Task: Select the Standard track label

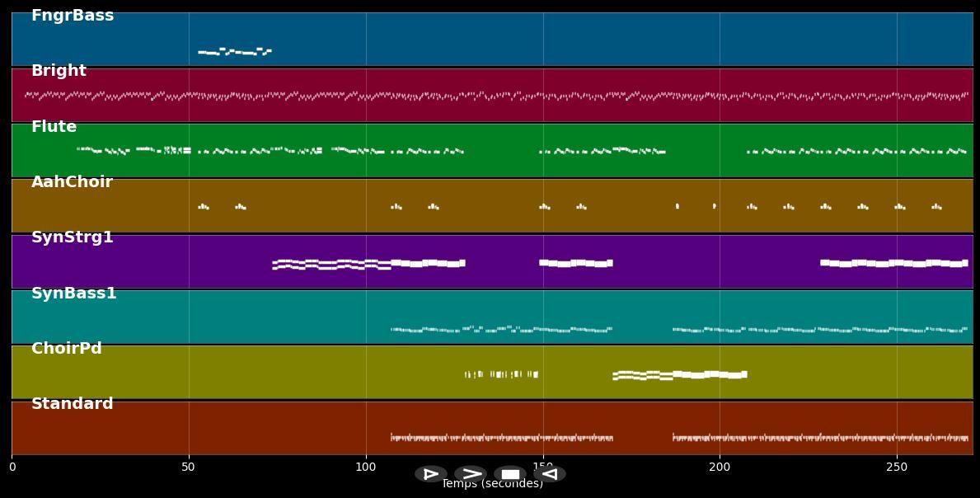Action: pyautogui.click(x=72, y=404)
